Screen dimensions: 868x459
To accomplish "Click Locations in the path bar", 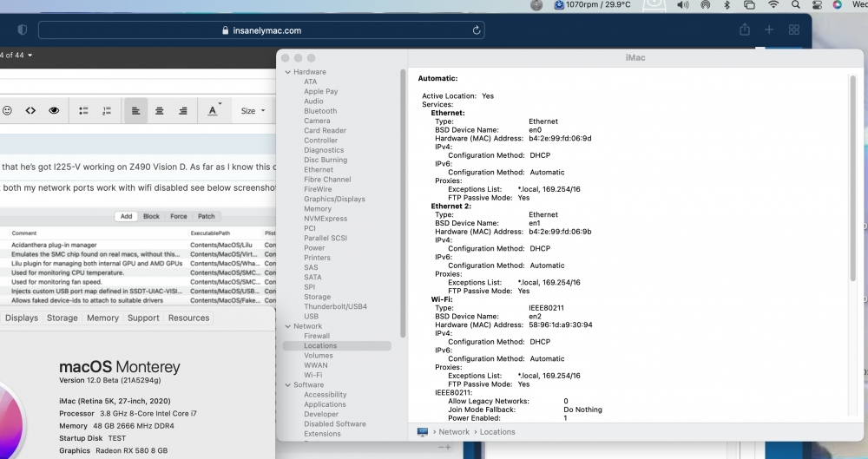I will tap(497, 432).
